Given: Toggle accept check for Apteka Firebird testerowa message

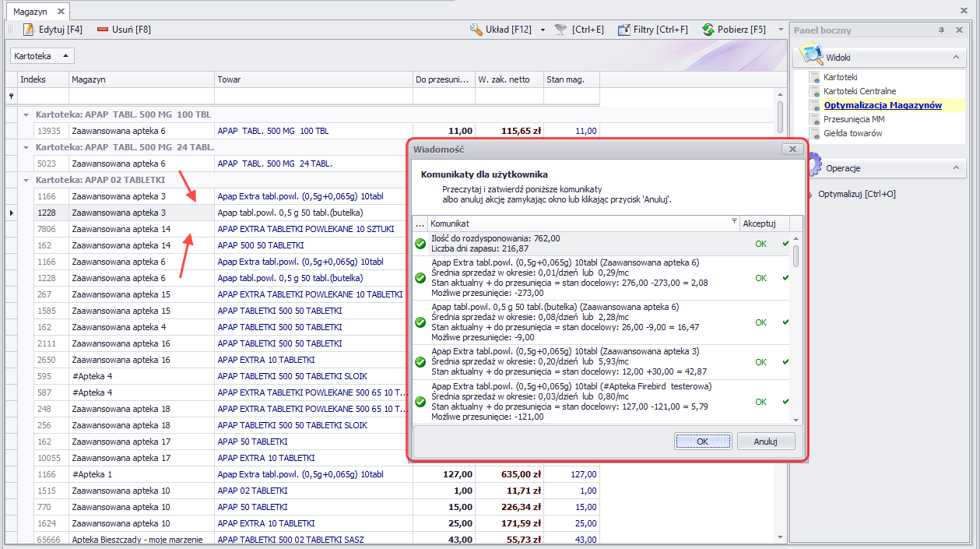Looking at the screenshot, I should (785, 402).
